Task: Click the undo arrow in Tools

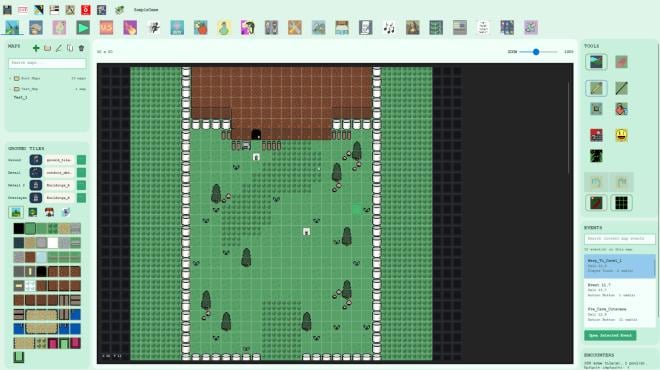Action: (596, 182)
